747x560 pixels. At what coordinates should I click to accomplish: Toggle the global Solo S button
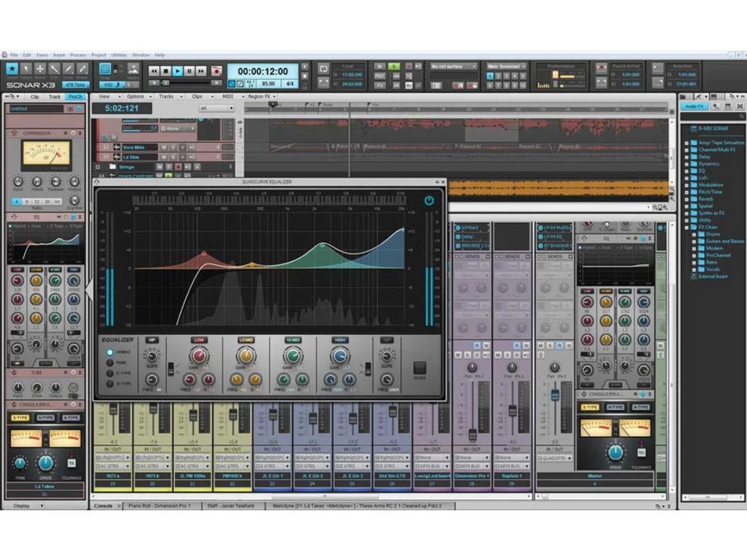click(x=393, y=66)
